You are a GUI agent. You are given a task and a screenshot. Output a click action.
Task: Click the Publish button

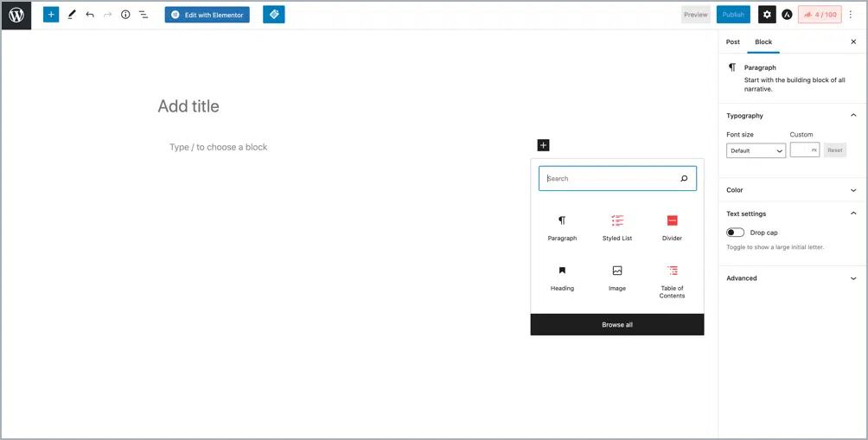tap(733, 15)
